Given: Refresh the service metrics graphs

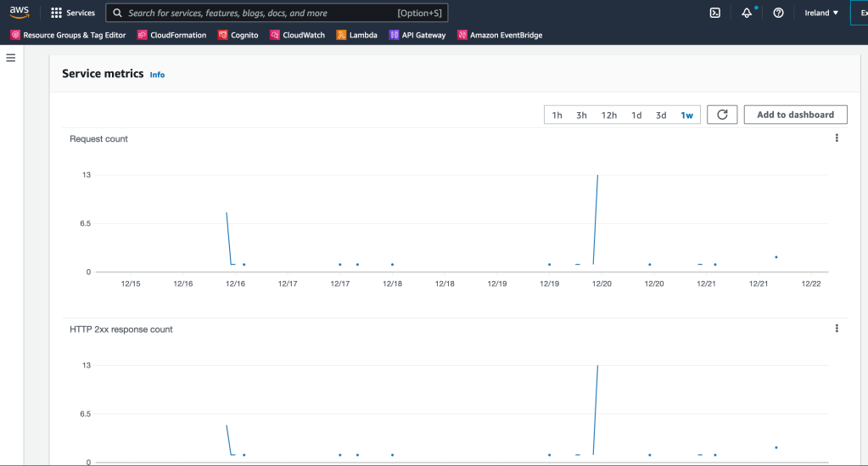Looking at the screenshot, I should (x=722, y=115).
